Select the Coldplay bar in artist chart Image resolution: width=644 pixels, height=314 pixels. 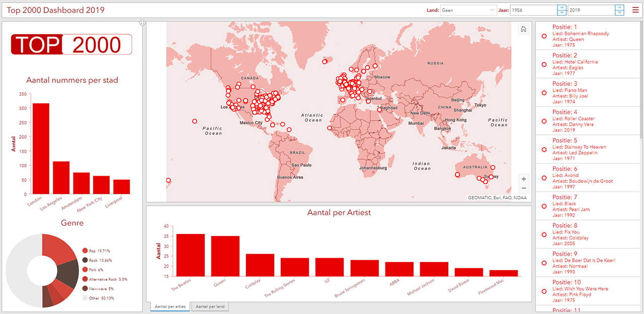coord(260,265)
